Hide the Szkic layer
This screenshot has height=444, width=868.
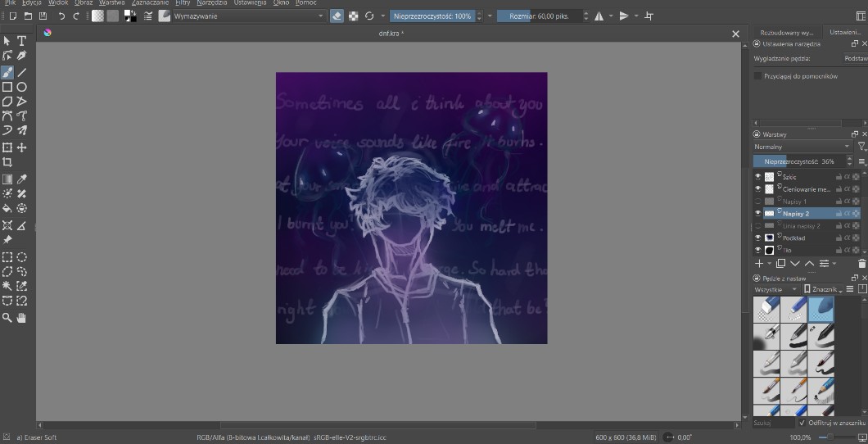tap(757, 177)
